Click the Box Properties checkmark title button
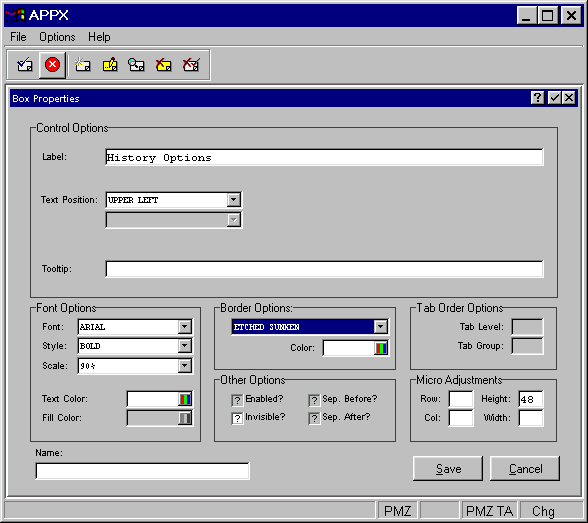Screen dimensions: 588x523 [x=554, y=98]
